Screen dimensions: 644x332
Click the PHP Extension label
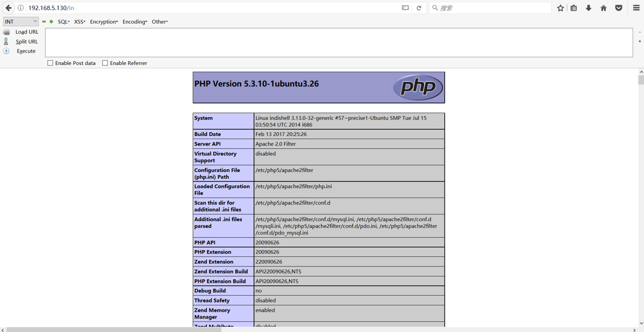213,252
